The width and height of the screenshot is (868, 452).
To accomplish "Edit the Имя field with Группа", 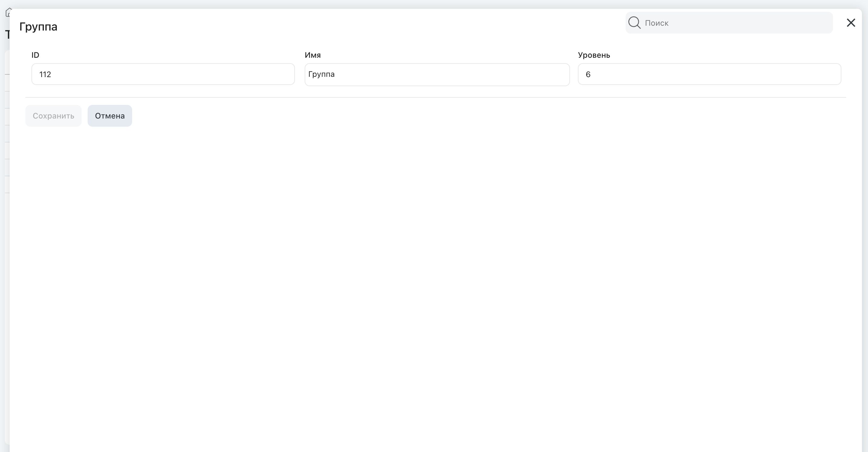I will [437, 74].
